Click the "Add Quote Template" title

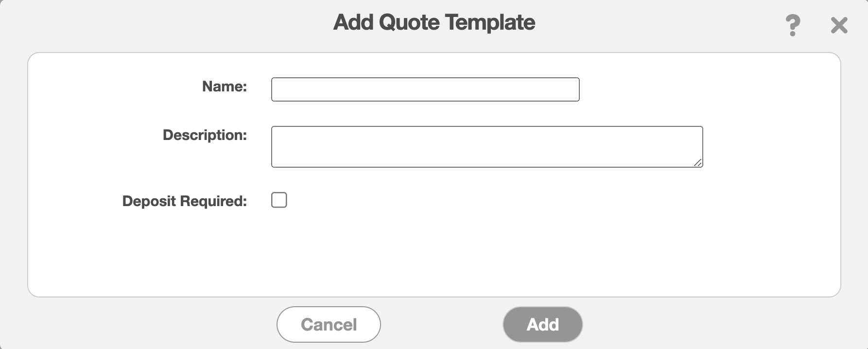click(434, 22)
